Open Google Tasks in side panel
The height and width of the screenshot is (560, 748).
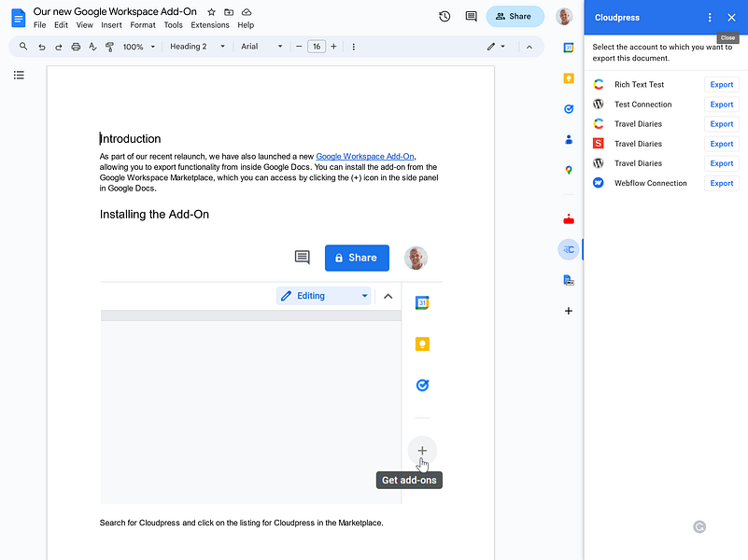[x=568, y=109]
